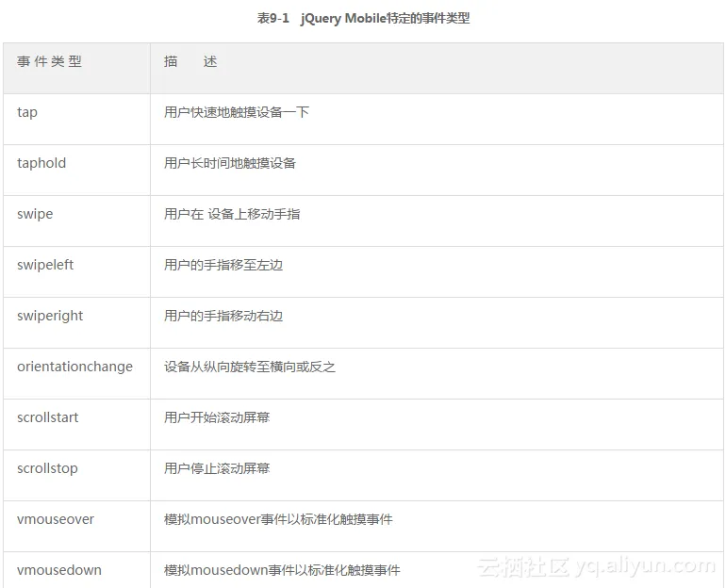Select the scrollstop event name cell

point(77,476)
